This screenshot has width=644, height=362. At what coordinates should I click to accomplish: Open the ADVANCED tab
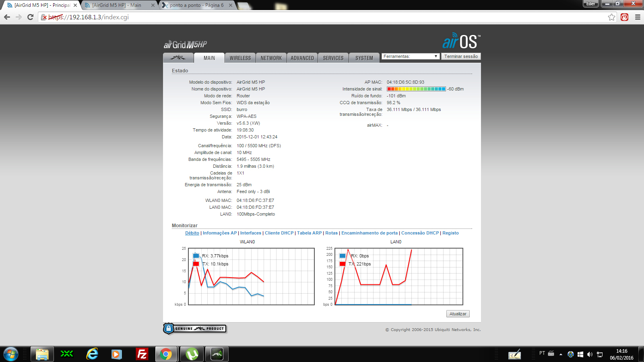(302, 58)
